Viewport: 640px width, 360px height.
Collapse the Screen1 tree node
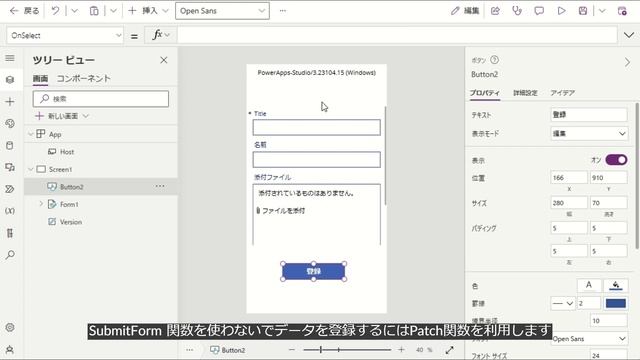[31, 169]
